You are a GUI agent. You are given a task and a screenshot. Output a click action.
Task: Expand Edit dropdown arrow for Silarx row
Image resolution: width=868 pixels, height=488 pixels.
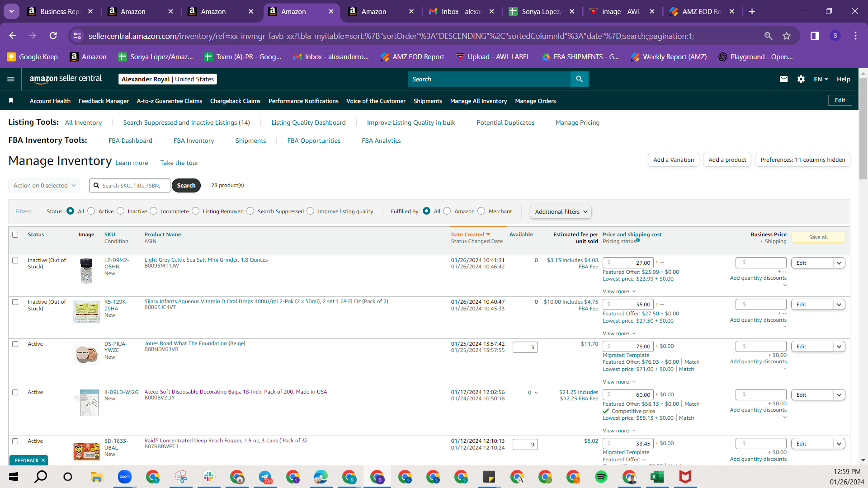(x=840, y=305)
